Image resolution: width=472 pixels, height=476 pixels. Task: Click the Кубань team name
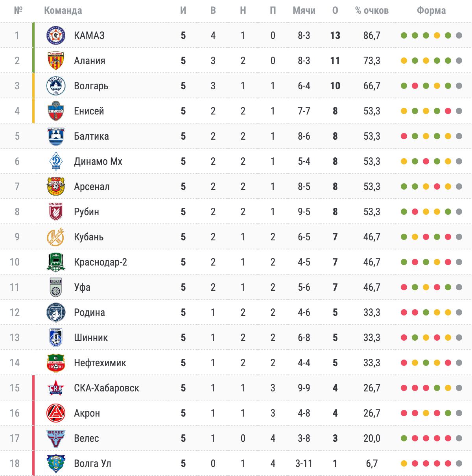[x=89, y=237]
